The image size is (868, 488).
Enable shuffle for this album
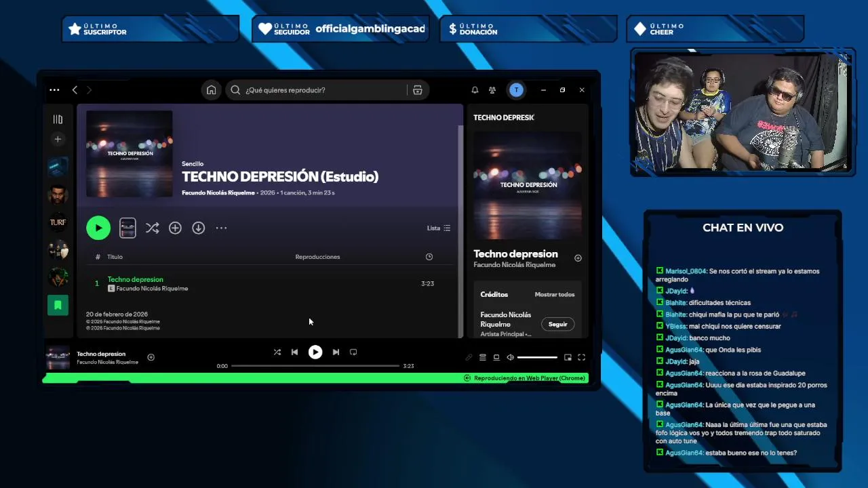pyautogui.click(x=152, y=228)
